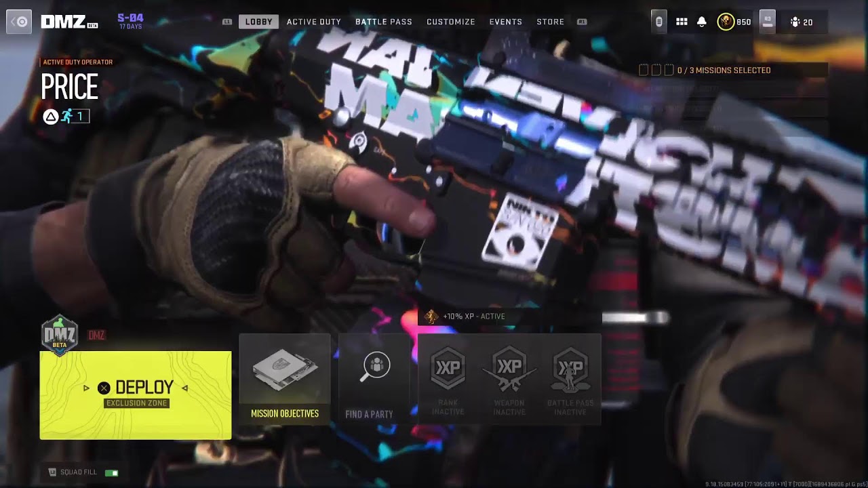Open the R3 player profile icon
Screen dimensions: 868x488
[x=767, y=21]
